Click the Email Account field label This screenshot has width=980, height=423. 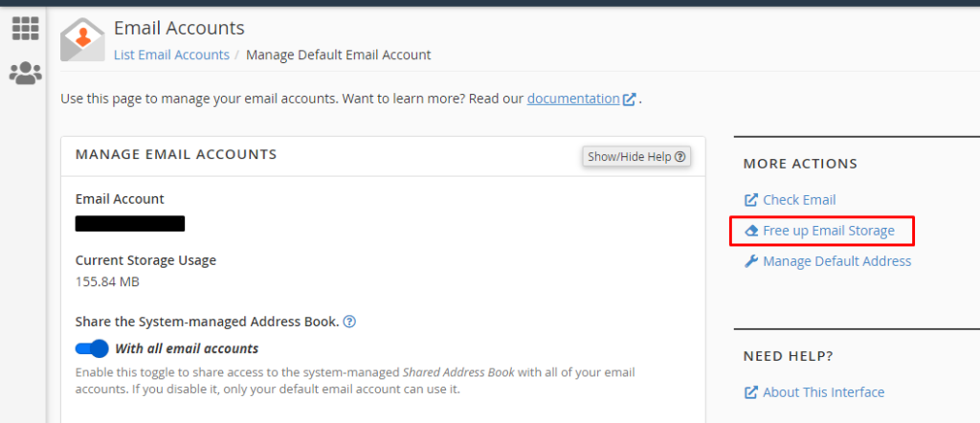tap(120, 199)
